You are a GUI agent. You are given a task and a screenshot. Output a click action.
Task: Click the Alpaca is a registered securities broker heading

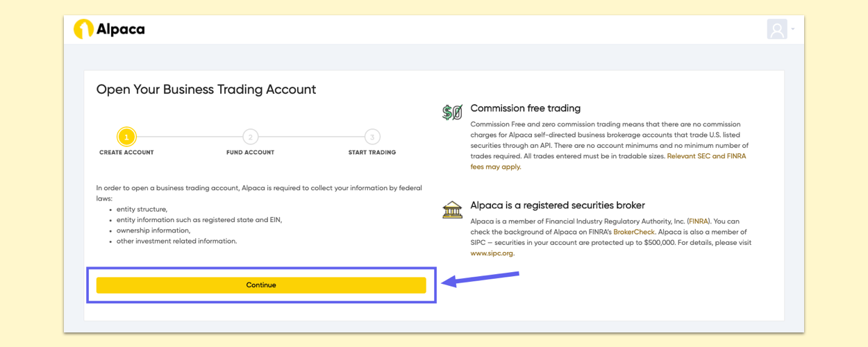[558, 205]
